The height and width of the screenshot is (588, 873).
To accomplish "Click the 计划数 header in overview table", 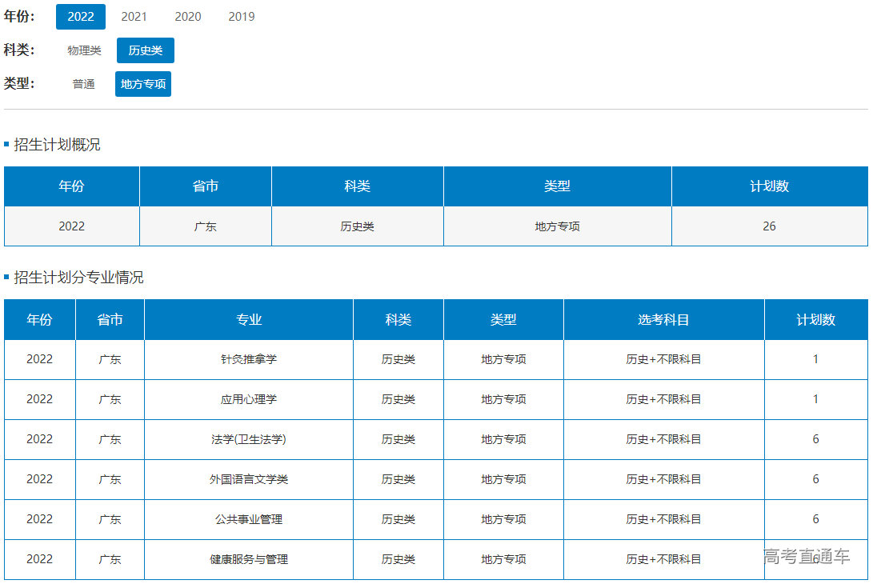I will [769, 186].
